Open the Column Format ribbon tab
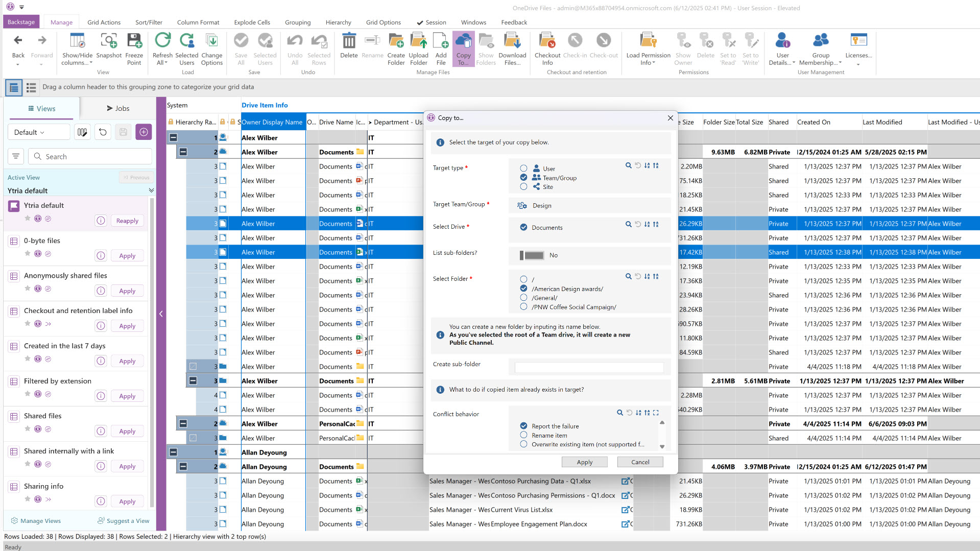Viewport: 980px width, 551px height. [198, 22]
